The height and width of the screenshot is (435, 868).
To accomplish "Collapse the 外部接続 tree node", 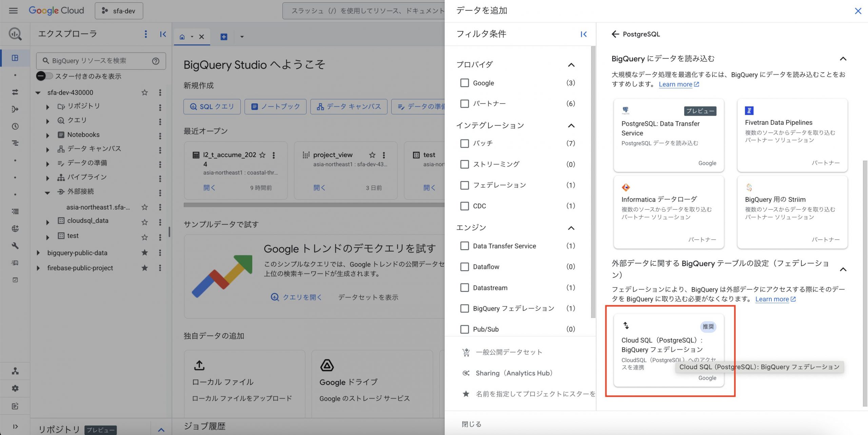I will (47, 192).
